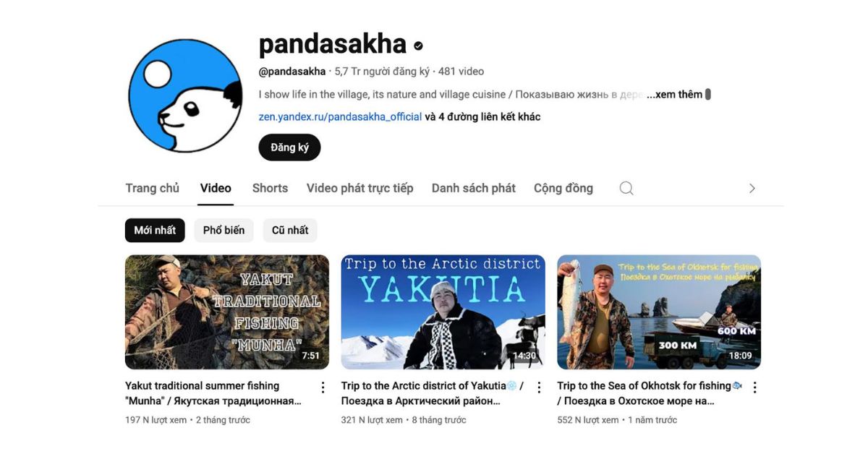The width and height of the screenshot is (868, 454).
Task: Switch to the Shorts tab
Action: tap(270, 188)
